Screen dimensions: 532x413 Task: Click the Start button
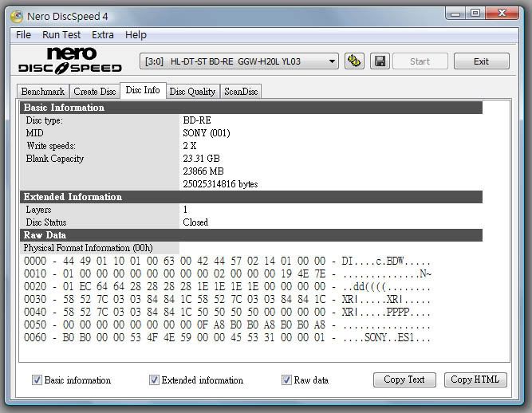pyautogui.click(x=420, y=61)
